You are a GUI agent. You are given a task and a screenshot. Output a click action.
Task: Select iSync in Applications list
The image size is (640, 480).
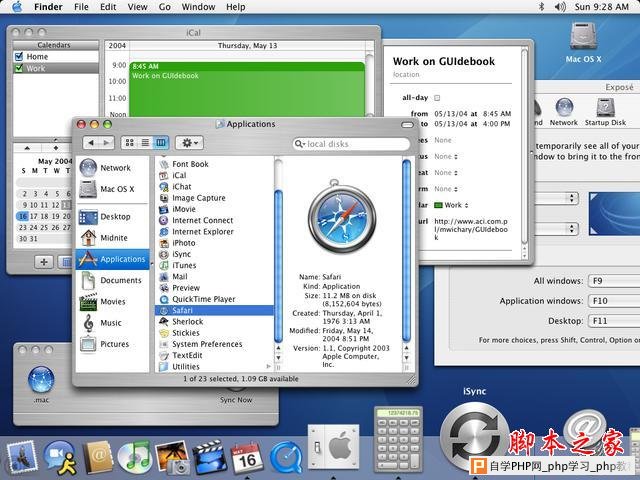[181, 254]
